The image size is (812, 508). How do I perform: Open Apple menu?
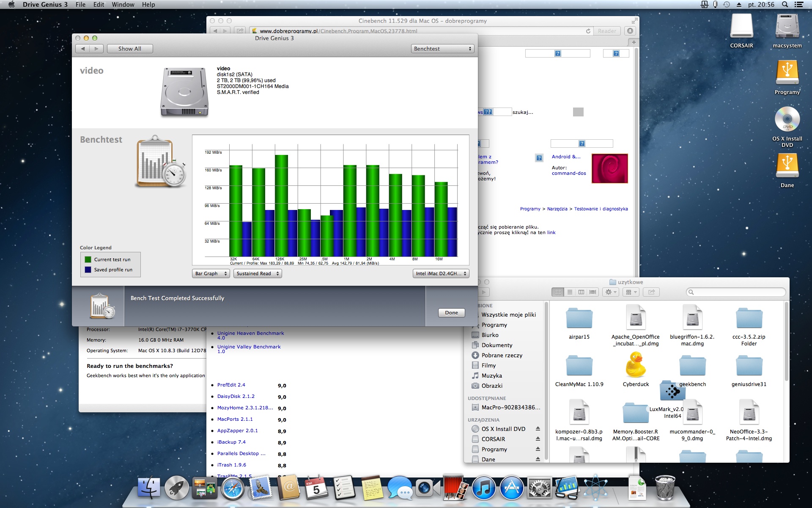(x=11, y=5)
